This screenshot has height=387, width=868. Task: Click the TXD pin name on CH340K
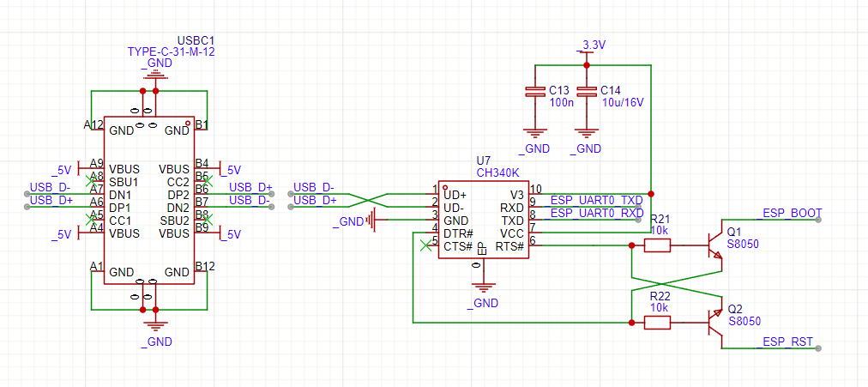pos(513,221)
